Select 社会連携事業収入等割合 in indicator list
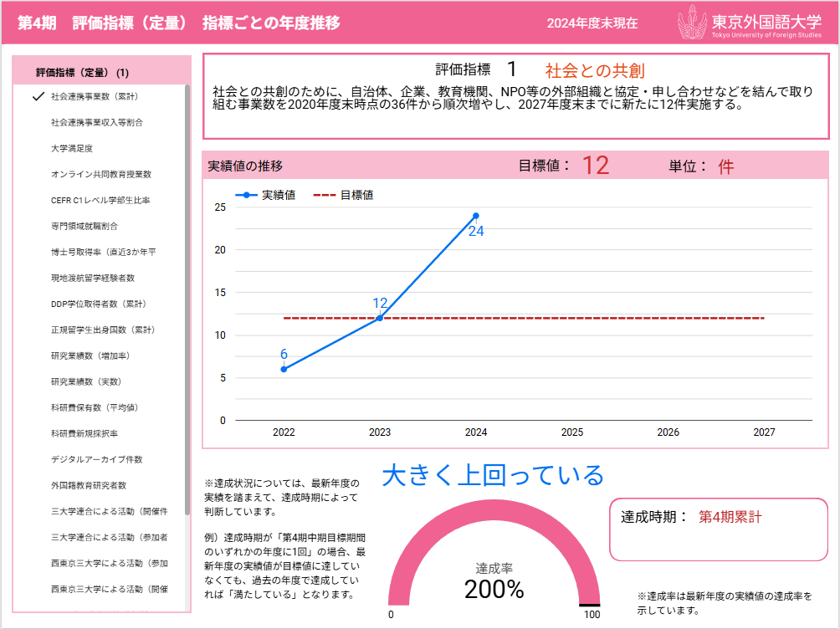 (x=96, y=122)
